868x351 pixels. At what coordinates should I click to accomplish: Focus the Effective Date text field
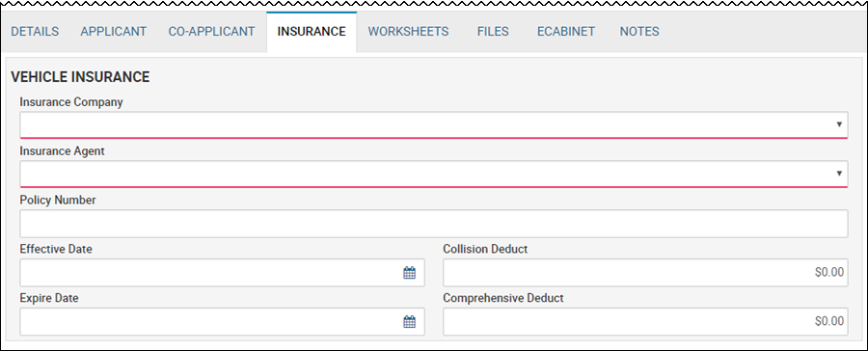coord(222,272)
